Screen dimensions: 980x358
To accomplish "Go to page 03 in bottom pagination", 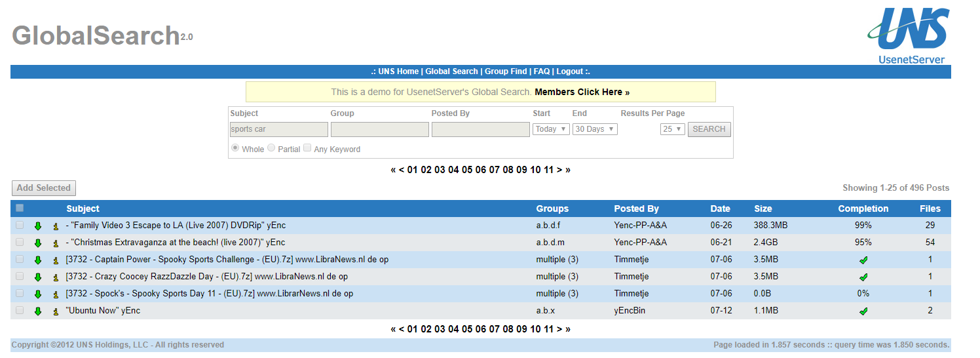I will coord(440,329).
